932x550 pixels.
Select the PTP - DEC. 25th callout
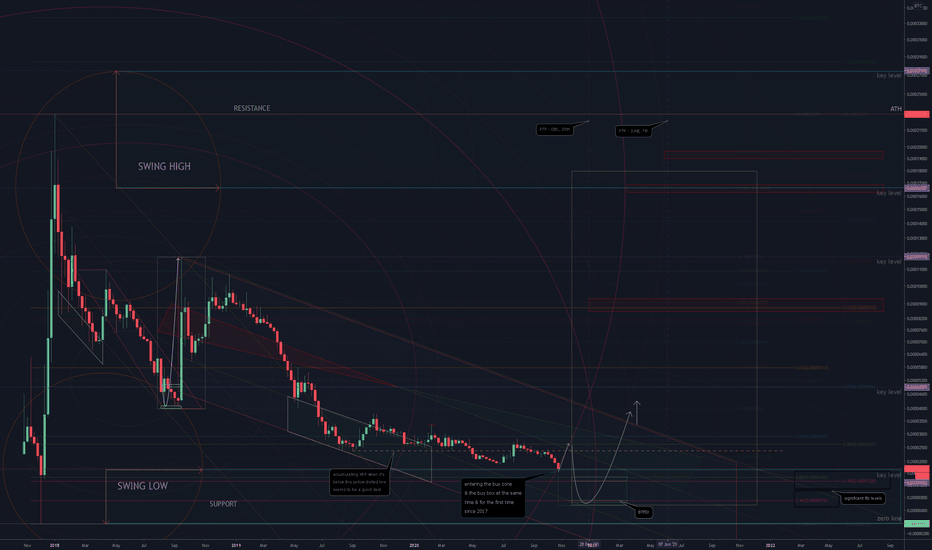555,129
